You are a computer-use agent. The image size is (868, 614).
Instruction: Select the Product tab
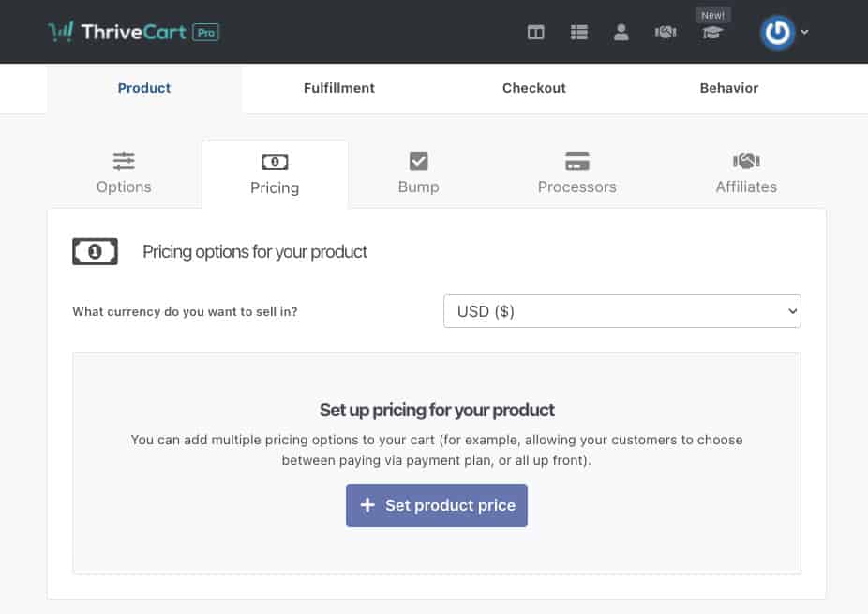(x=143, y=87)
